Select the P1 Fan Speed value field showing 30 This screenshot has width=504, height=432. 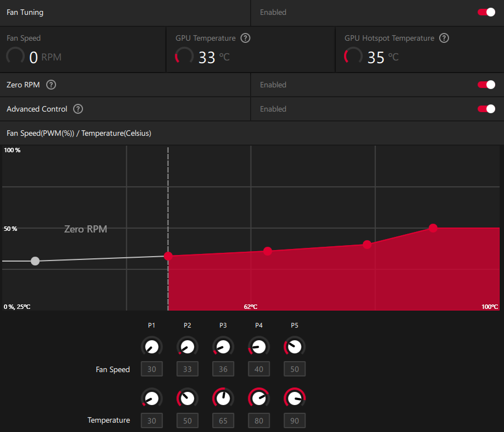tap(152, 369)
